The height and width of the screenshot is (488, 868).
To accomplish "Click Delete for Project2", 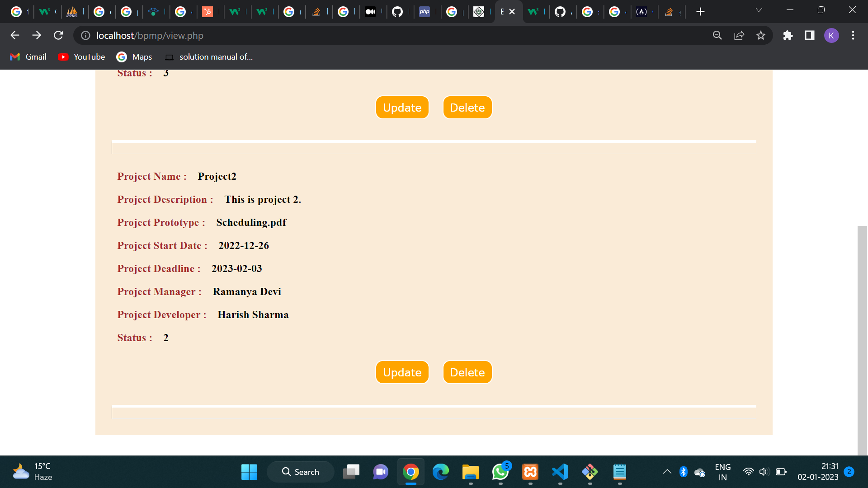I will click(467, 372).
